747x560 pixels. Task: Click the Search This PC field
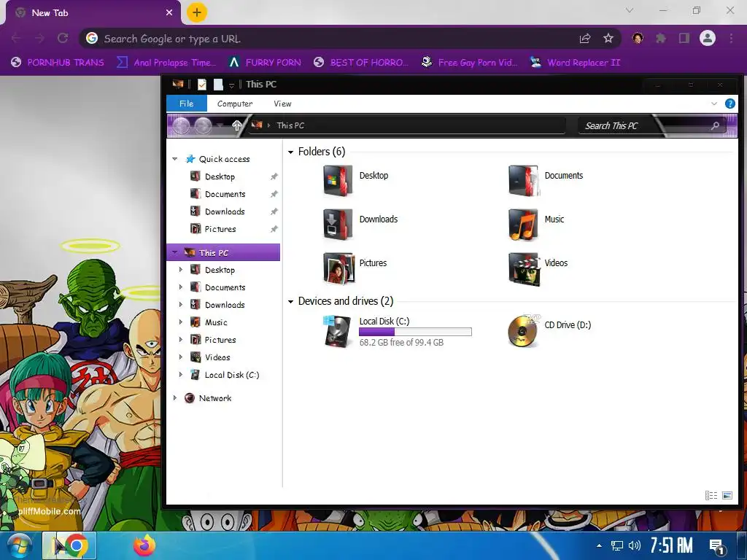click(650, 125)
